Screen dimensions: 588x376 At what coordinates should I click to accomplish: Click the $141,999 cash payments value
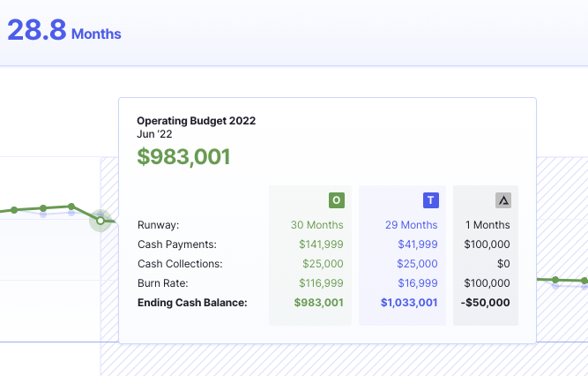[322, 244]
